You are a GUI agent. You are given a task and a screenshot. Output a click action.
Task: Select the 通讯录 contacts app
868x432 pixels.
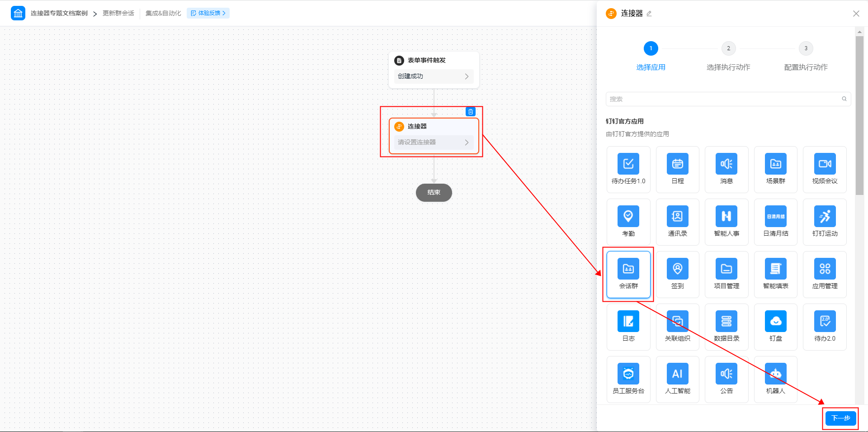pos(677,222)
